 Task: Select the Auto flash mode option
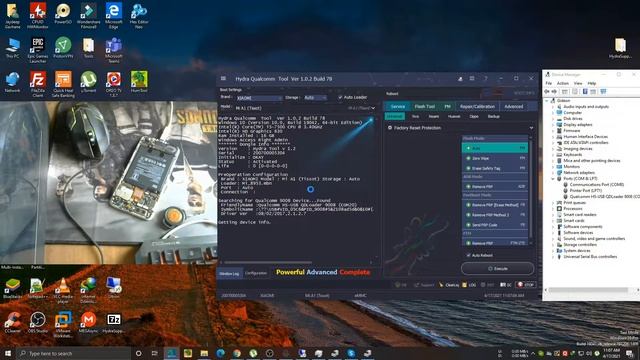[495, 148]
